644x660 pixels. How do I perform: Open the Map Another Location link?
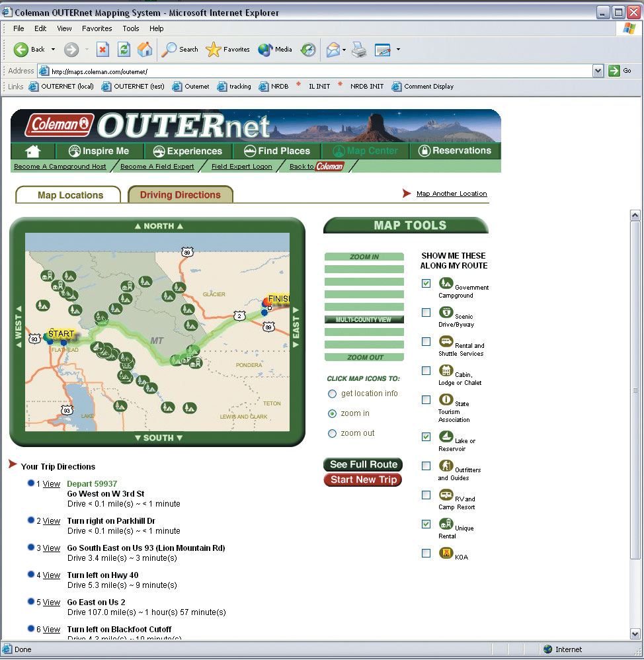click(x=452, y=194)
